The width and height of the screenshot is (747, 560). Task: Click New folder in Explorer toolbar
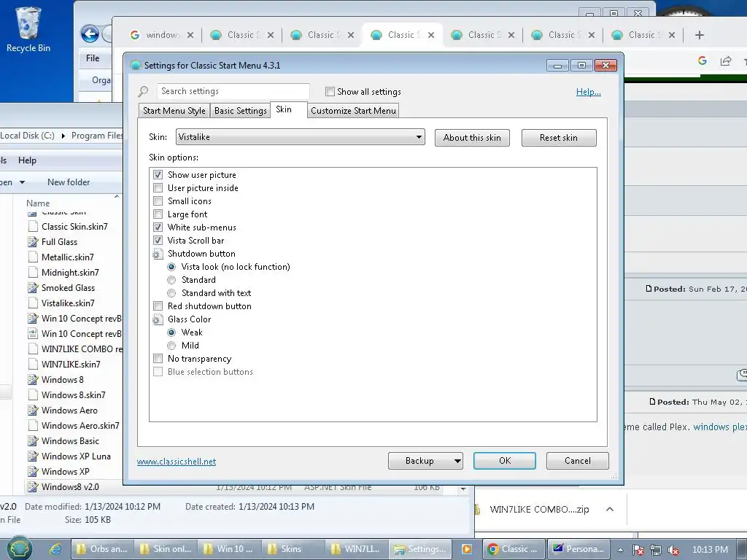[x=69, y=182]
